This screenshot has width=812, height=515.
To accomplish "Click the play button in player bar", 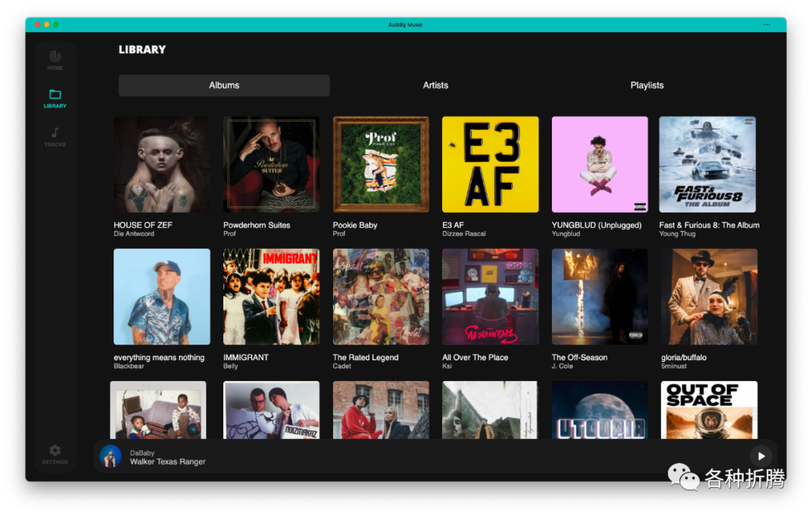I will 761,456.
